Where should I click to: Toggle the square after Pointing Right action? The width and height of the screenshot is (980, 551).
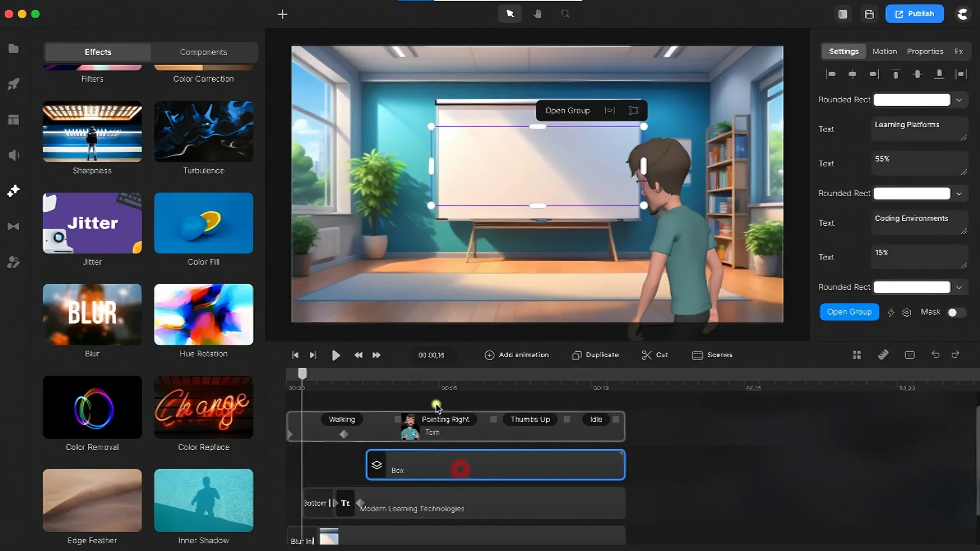(x=493, y=419)
